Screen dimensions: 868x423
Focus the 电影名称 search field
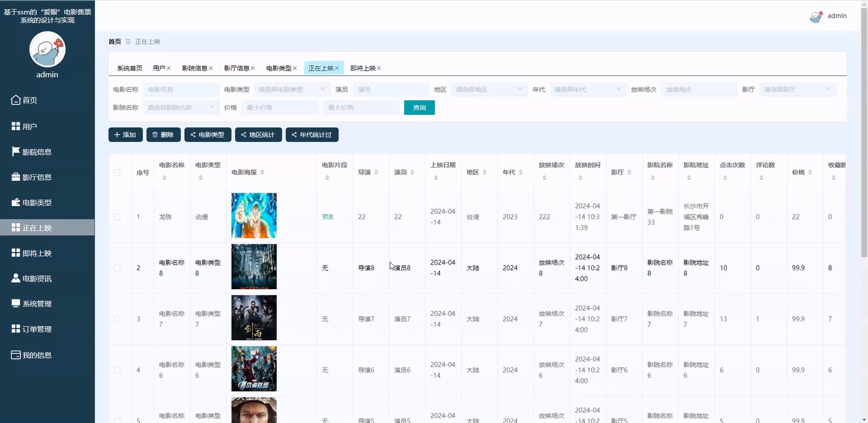coord(181,89)
